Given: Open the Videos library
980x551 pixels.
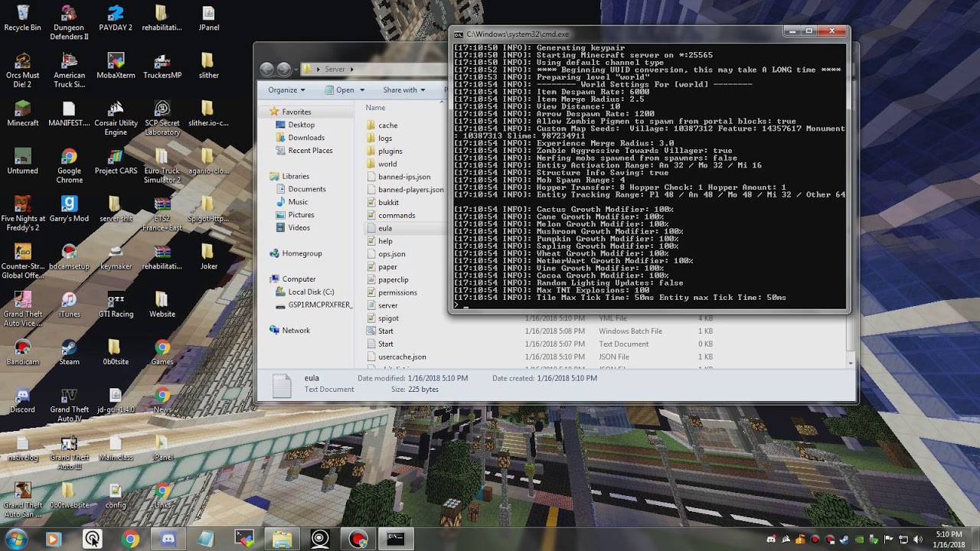Looking at the screenshot, I should pos(299,227).
